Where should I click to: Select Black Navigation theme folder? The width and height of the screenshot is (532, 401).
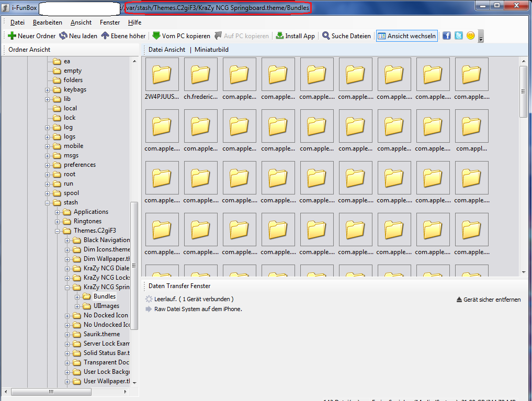click(x=107, y=240)
